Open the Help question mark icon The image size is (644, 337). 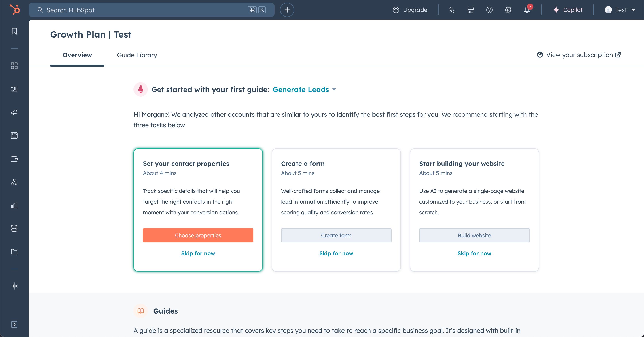point(489,10)
